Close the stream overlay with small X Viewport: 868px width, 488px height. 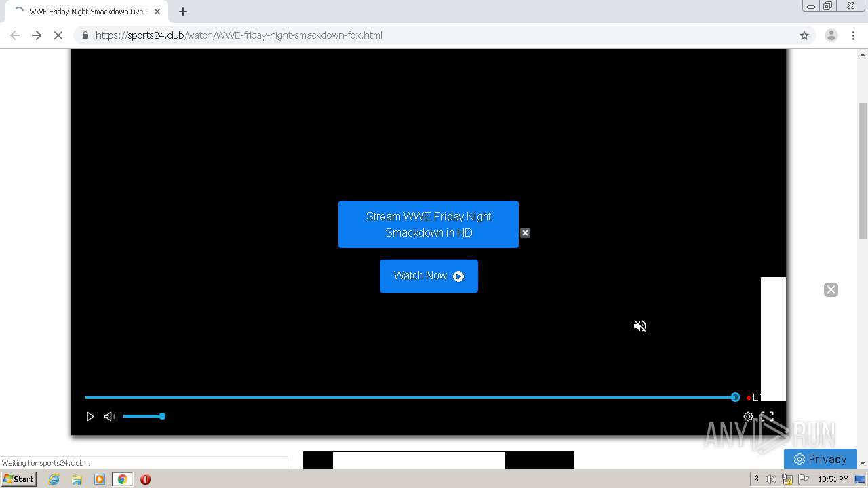[525, 232]
